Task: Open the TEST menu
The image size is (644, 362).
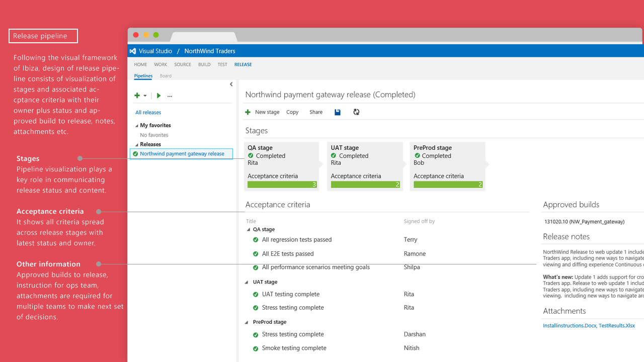Action: (x=222, y=64)
